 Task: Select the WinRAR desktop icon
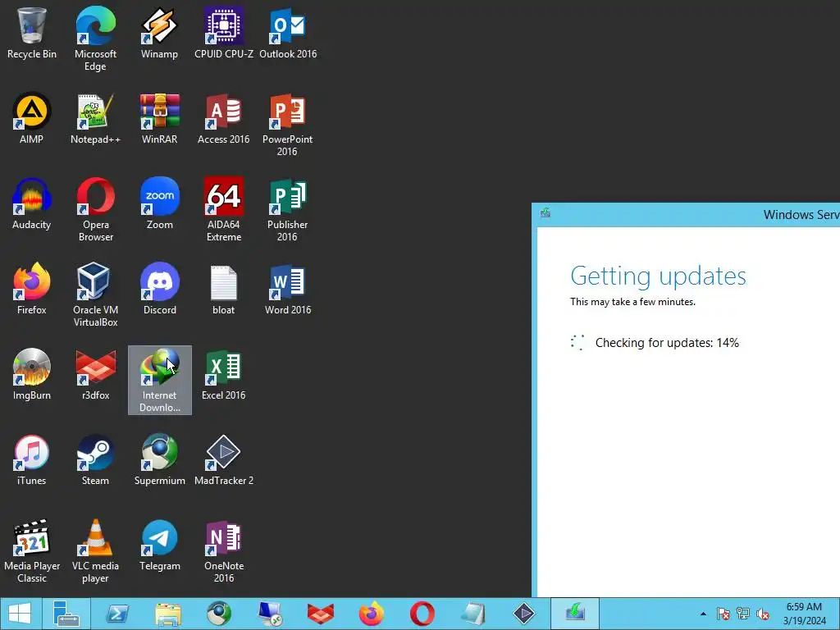tap(160, 118)
